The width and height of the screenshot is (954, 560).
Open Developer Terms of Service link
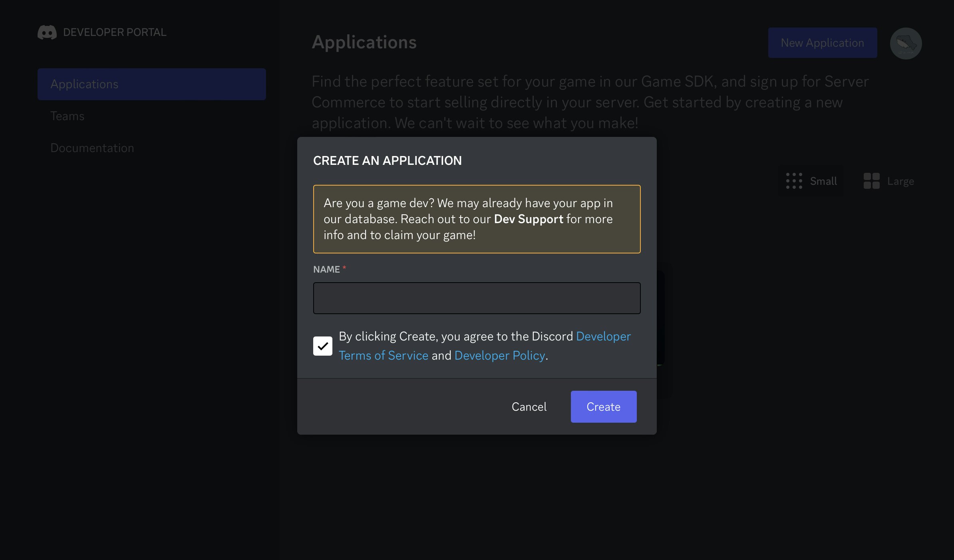[x=383, y=356]
